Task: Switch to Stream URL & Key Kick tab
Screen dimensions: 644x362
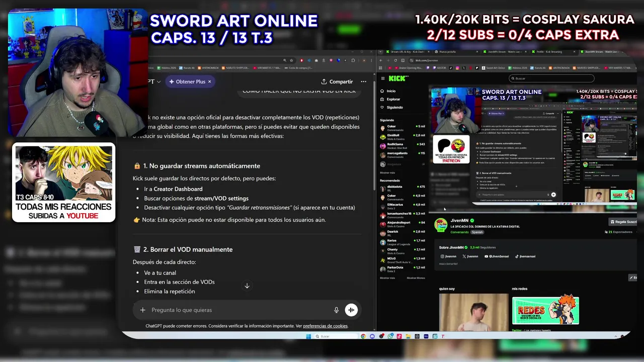Action: [x=408, y=52]
